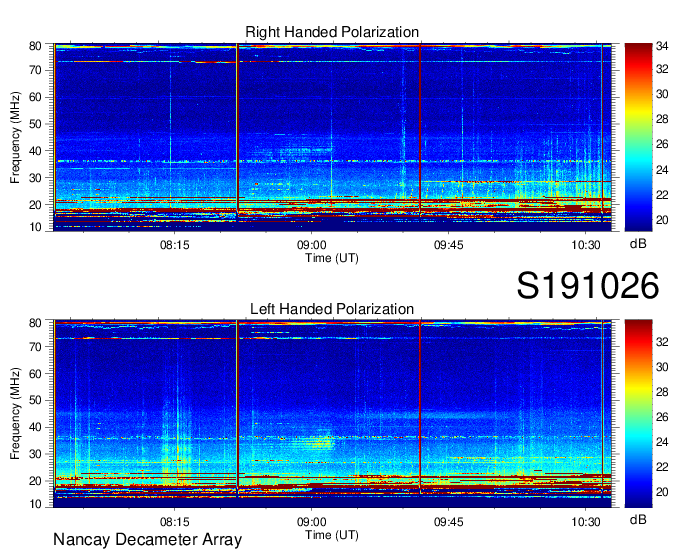The height and width of the screenshot is (552, 680).
Task: Click the 70 MHz tick on the Left Handed plot
Action: coord(35,346)
